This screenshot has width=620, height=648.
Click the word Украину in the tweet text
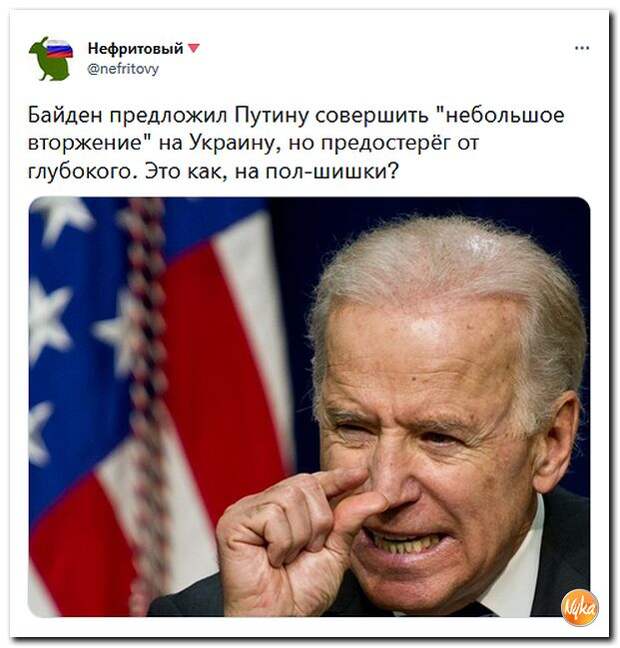click(x=233, y=143)
